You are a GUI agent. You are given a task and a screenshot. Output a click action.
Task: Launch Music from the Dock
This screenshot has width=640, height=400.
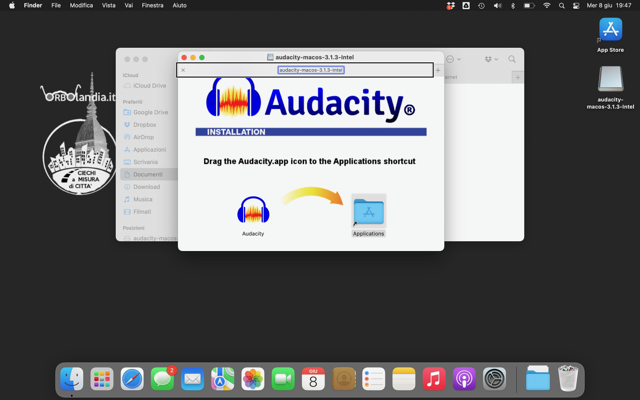(434, 379)
